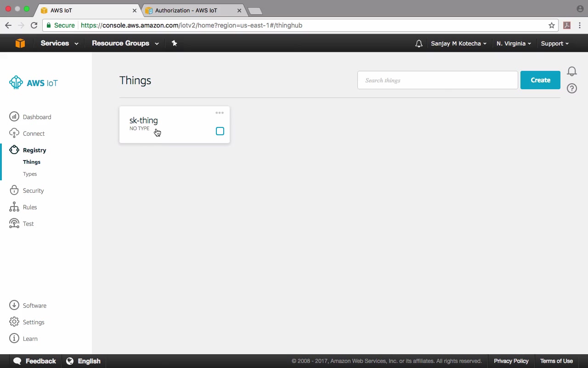Focus the Search things field

point(438,80)
